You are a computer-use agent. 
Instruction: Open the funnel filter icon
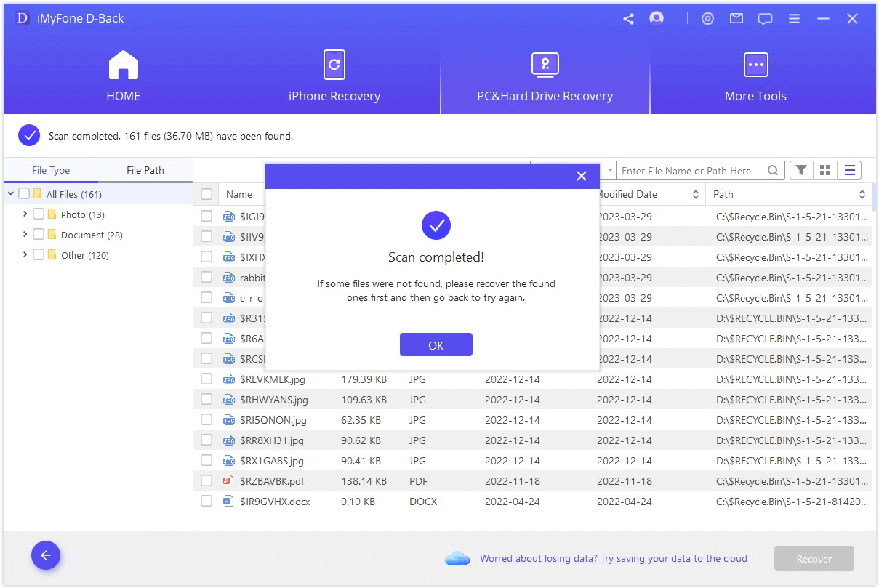pos(800,170)
